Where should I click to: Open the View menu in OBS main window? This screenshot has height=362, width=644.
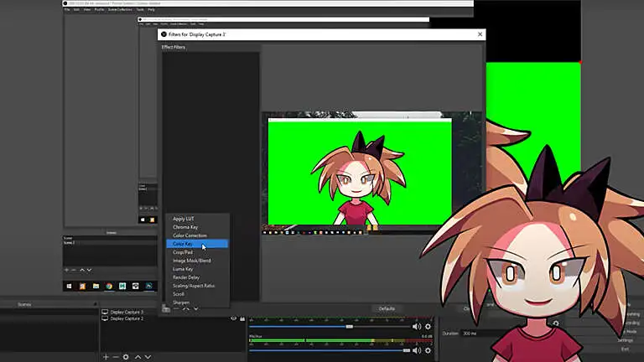pos(87,9)
